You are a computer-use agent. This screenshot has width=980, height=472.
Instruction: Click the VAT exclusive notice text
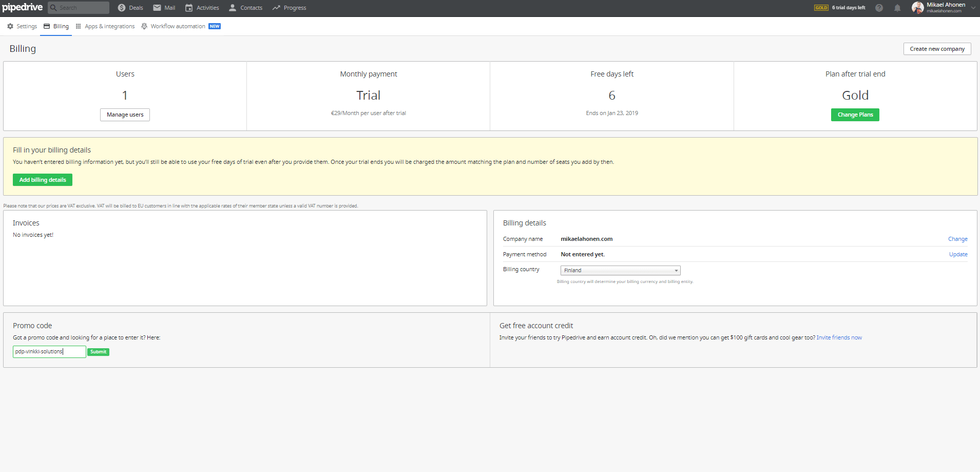pos(181,206)
